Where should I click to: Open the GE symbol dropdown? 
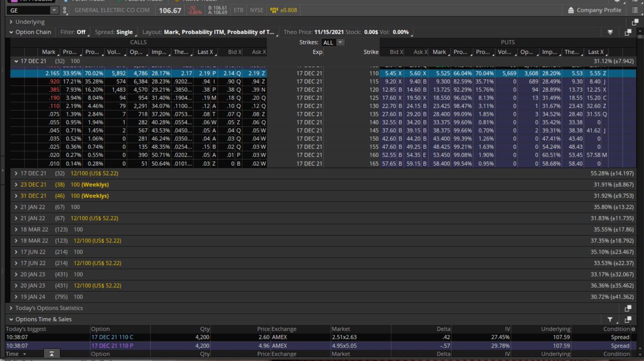54,10
